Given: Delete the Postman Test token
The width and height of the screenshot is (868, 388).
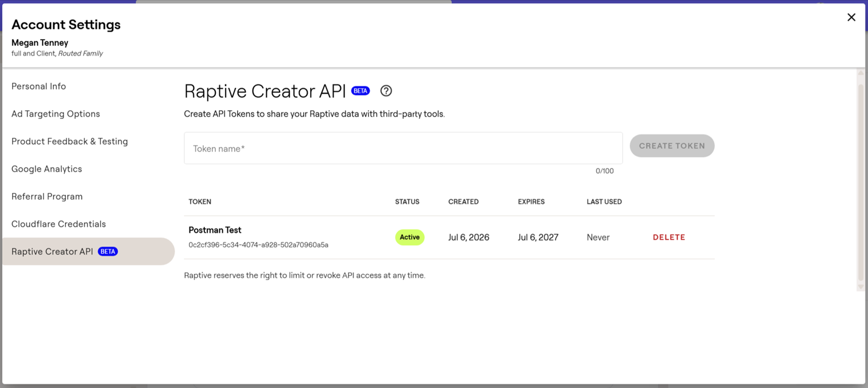Looking at the screenshot, I should click(669, 237).
